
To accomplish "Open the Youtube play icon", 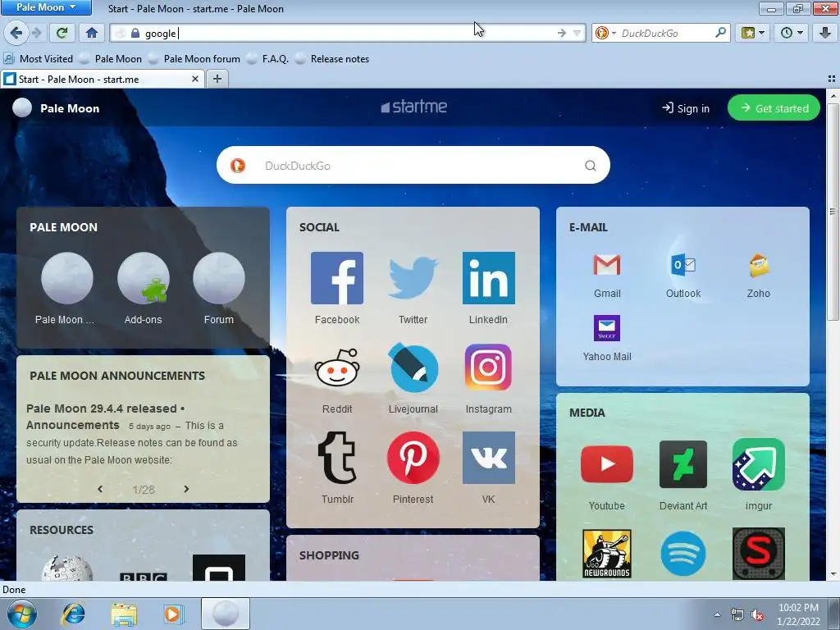I will (x=607, y=464).
